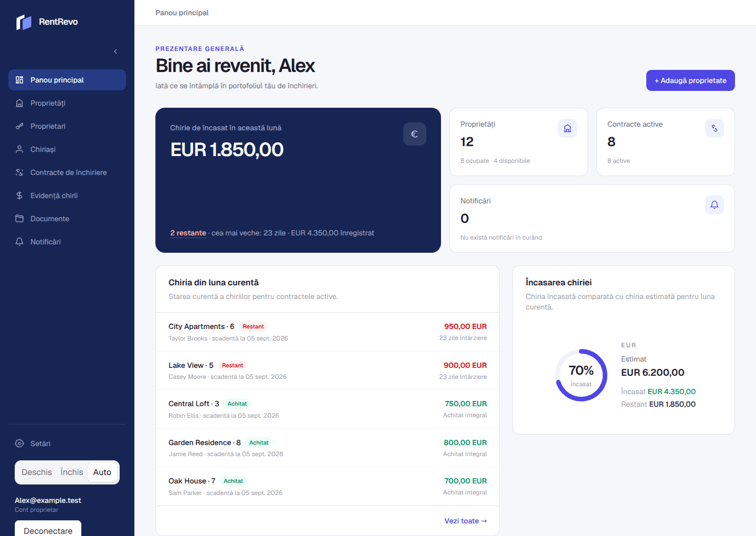756x536 pixels.
Task: Click the Contracte de închiriere icon
Action: click(19, 172)
